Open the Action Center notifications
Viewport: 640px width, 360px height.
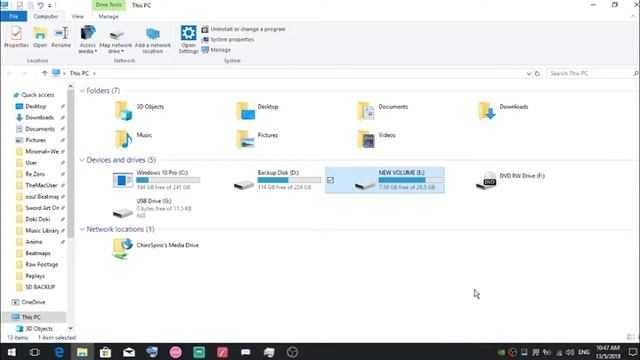click(x=632, y=352)
